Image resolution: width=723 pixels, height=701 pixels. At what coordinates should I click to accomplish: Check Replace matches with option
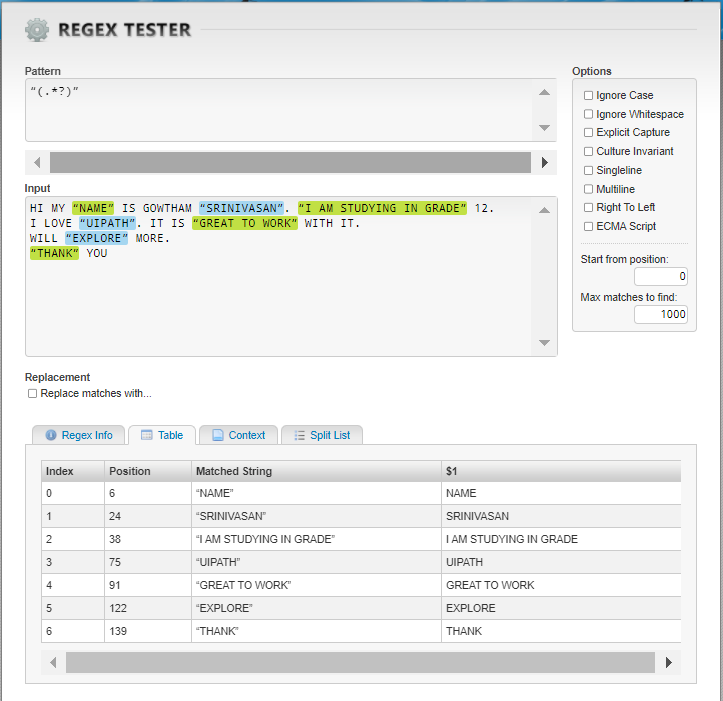[x=33, y=394]
